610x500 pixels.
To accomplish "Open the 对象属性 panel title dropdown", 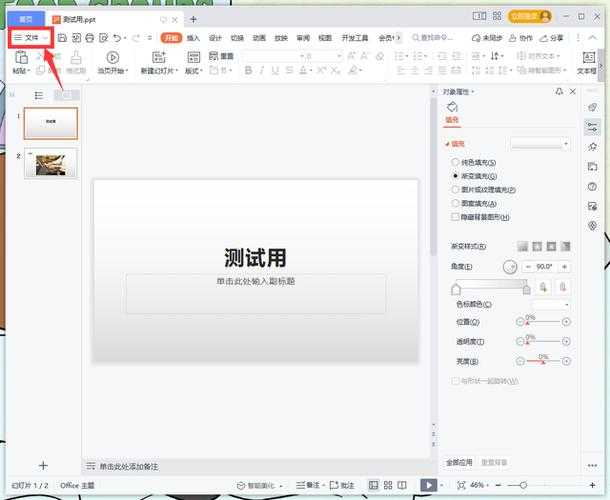I will (x=459, y=92).
